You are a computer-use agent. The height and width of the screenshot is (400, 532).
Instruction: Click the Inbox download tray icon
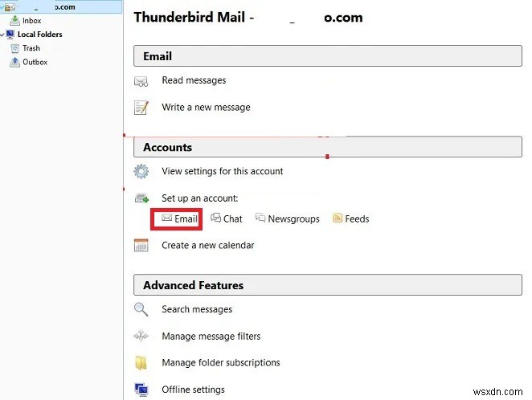click(x=14, y=21)
